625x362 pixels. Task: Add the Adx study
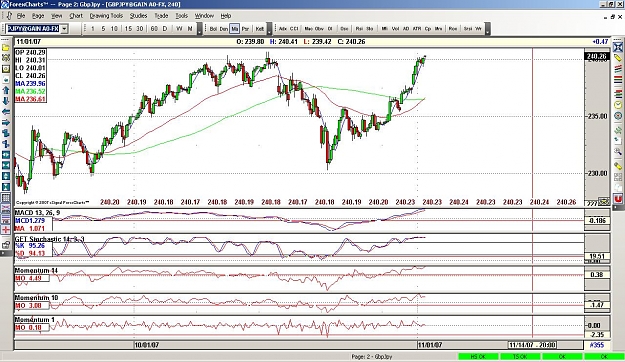pyautogui.click(x=283, y=29)
